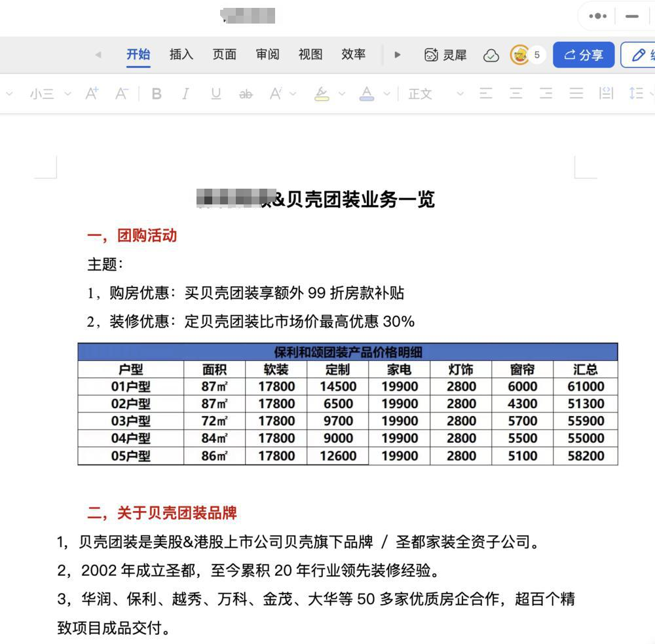Expand the font name dropdown chevron

9,94
